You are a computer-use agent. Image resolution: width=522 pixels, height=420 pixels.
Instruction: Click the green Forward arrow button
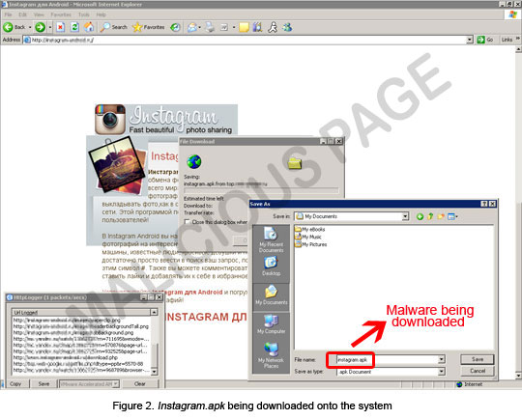pos(40,27)
